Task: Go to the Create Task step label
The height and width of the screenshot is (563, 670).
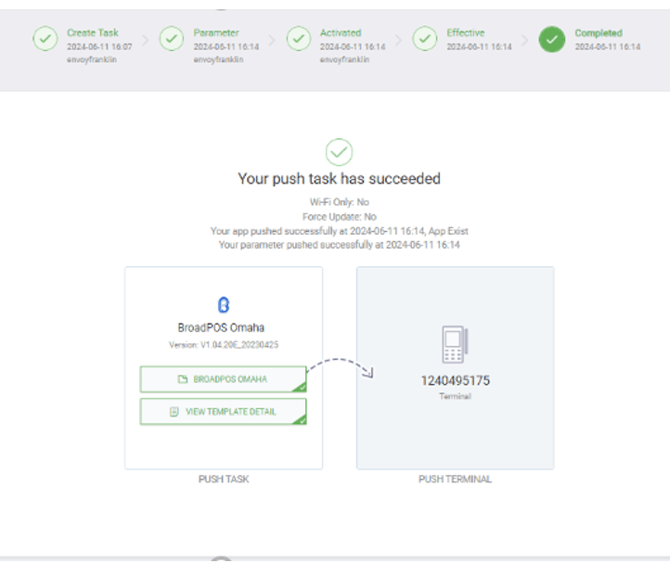Action: [x=93, y=33]
